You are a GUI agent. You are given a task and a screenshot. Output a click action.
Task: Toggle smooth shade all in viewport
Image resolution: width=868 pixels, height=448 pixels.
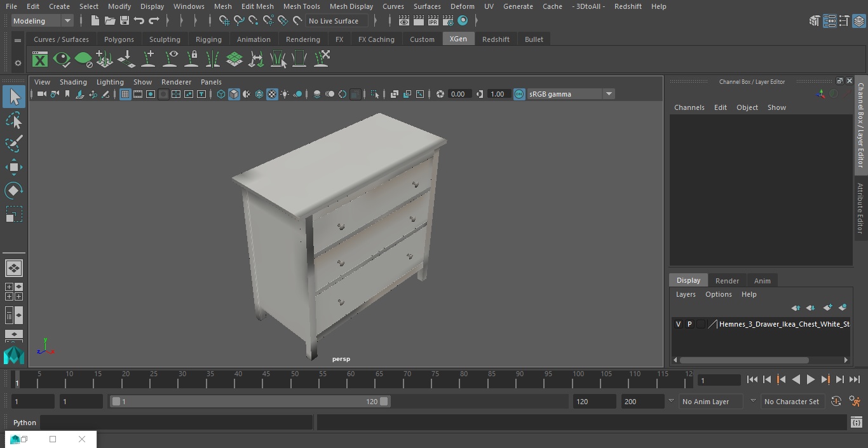tap(234, 94)
